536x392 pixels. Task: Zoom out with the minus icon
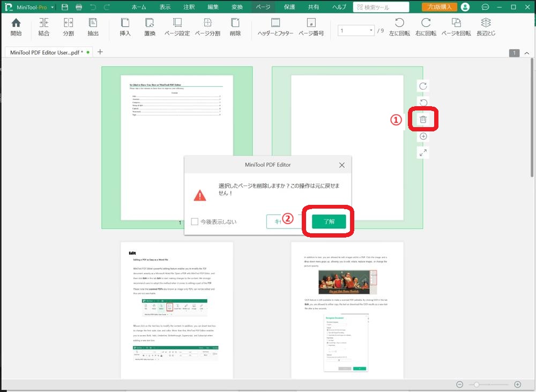tap(460, 384)
